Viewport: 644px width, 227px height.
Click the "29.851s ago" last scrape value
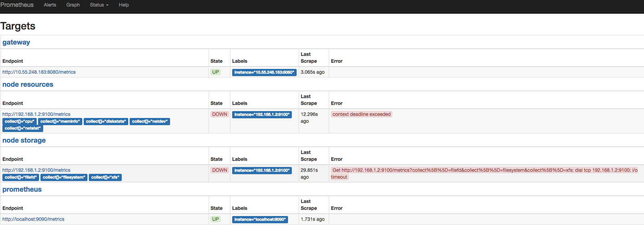pyautogui.click(x=309, y=174)
